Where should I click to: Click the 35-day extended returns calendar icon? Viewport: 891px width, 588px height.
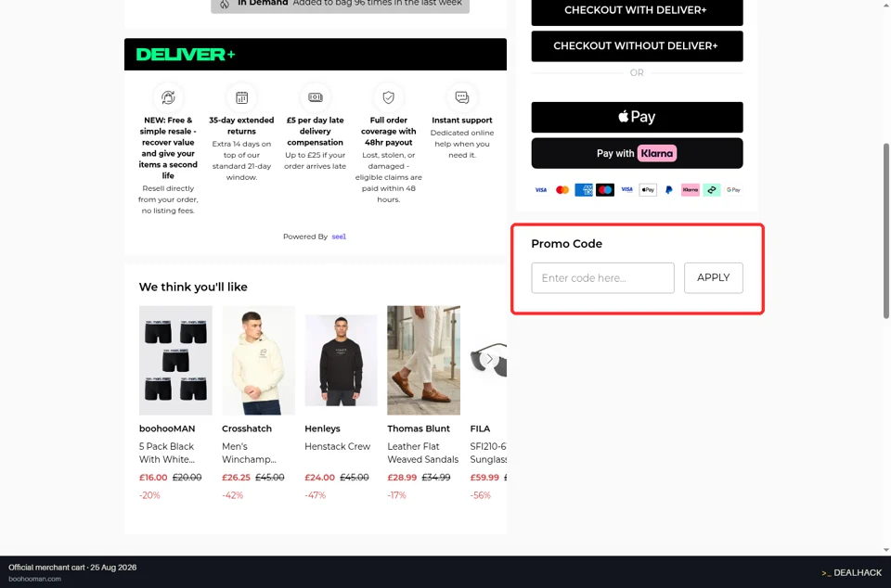click(241, 97)
